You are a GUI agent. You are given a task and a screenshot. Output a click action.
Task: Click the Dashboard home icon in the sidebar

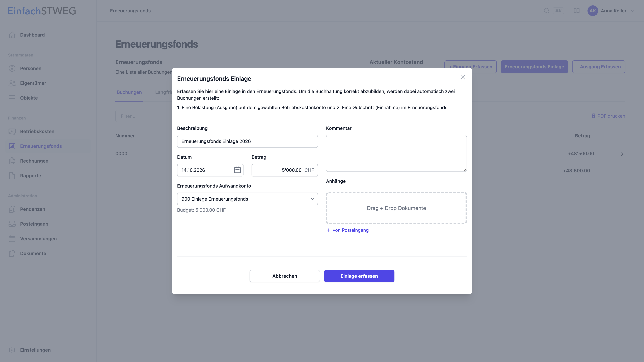pos(12,35)
